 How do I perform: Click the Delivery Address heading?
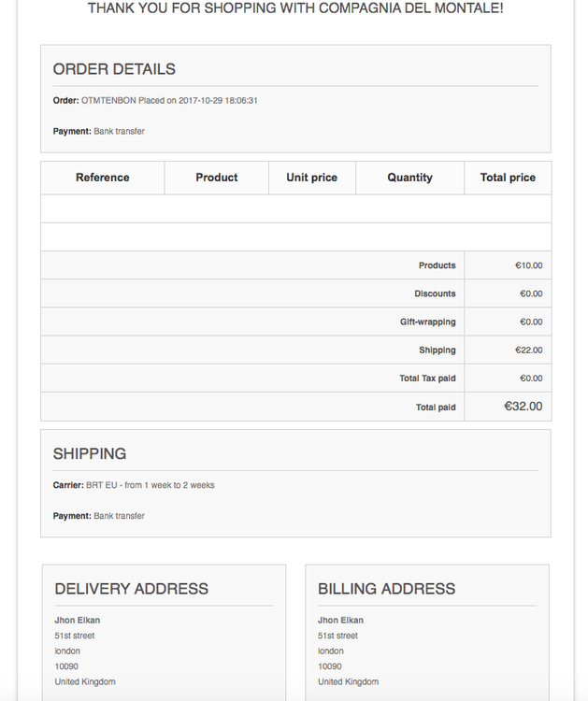pos(132,589)
